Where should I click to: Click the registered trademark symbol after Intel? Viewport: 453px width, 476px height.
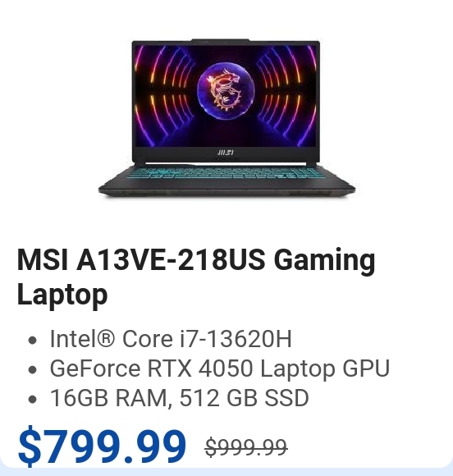tap(106, 338)
